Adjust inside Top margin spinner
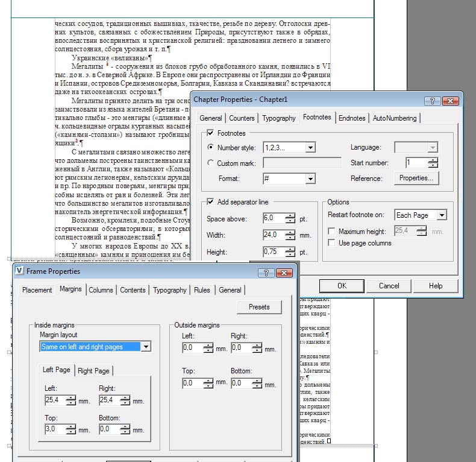 [x=70, y=429]
